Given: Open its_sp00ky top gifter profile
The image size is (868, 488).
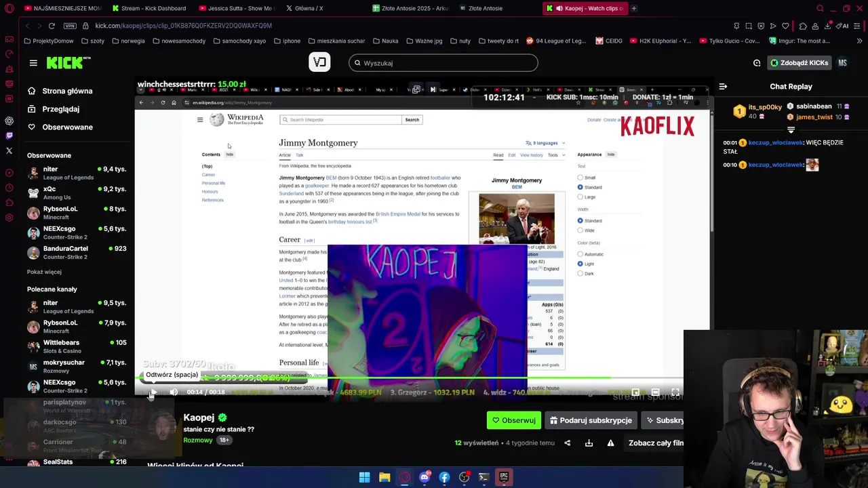Looking at the screenshot, I should pyautogui.click(x=757, y=111).
